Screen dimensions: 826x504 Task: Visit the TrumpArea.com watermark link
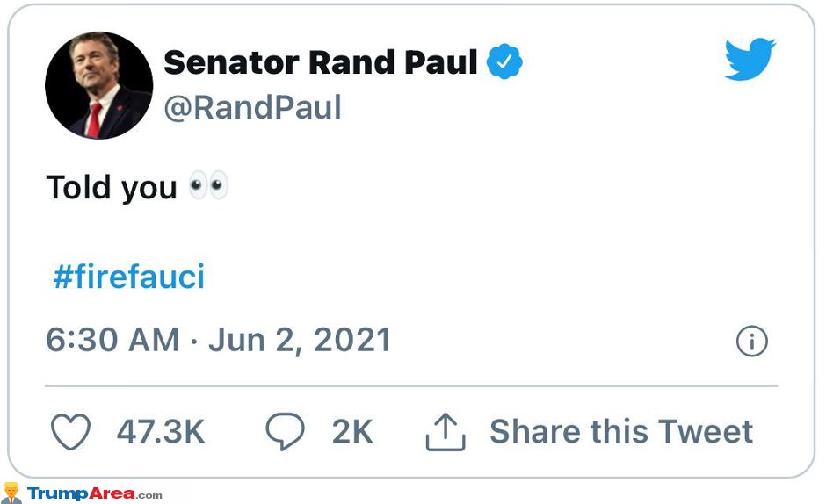pyautogui.click(x=95, y=494)
